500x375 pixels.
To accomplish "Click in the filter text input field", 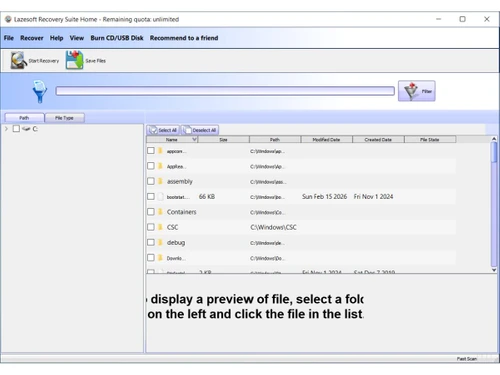I will 225,91.
